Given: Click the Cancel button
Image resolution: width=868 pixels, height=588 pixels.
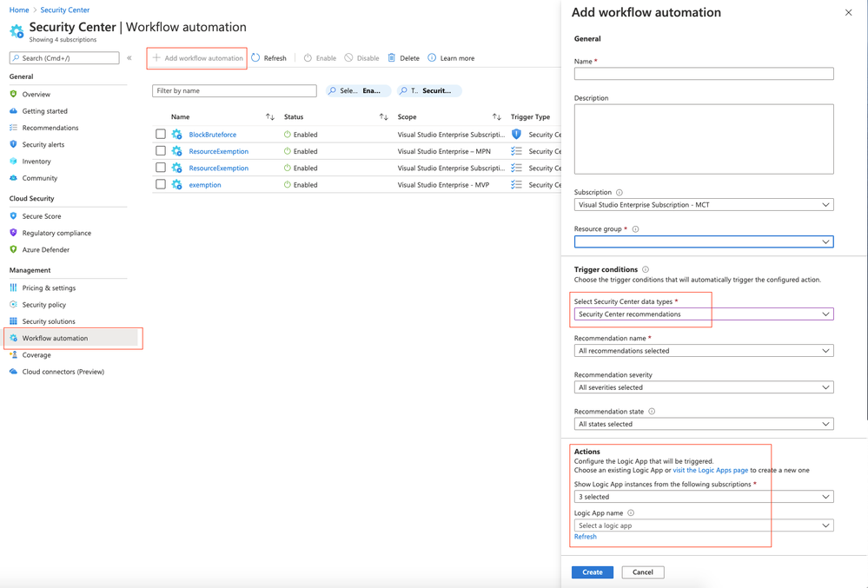Looking at the screenshot, I should 643,572.
